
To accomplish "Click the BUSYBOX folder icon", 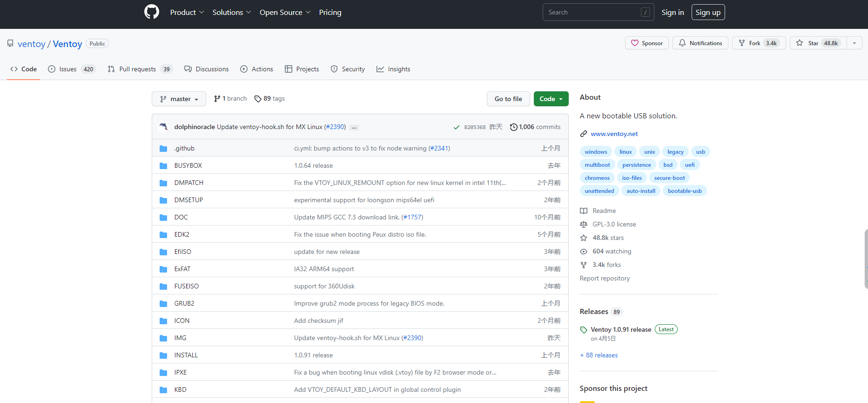I will tap(163, 166).
